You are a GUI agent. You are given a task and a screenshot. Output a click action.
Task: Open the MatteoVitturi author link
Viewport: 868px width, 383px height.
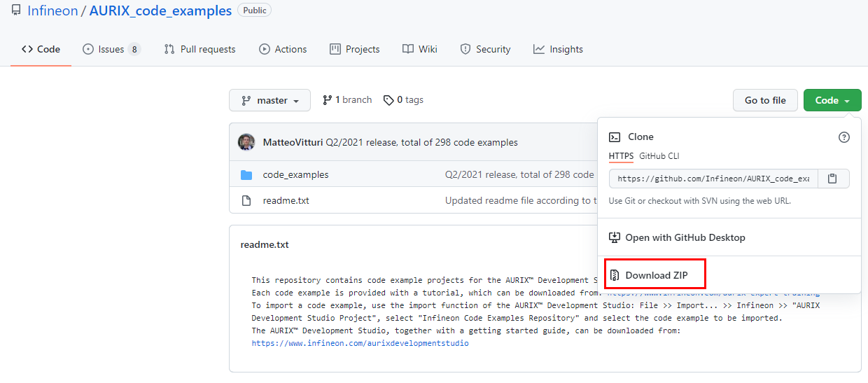293,142
